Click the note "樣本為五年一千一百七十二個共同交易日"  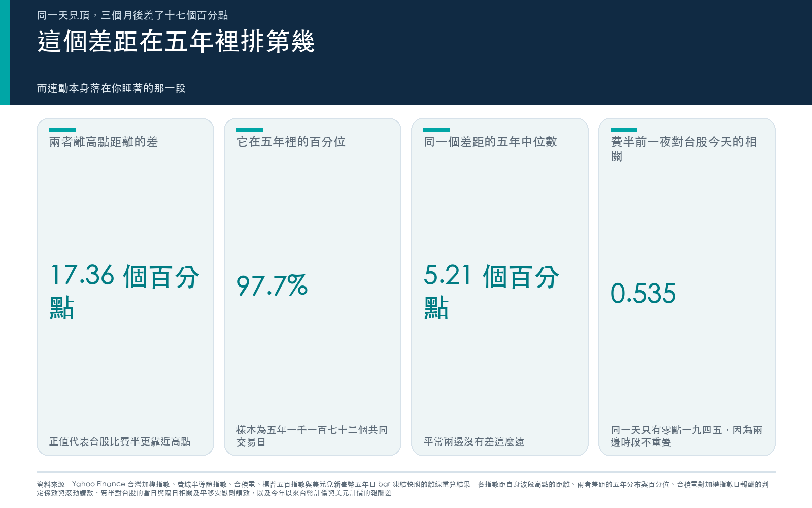coord(312,436)
